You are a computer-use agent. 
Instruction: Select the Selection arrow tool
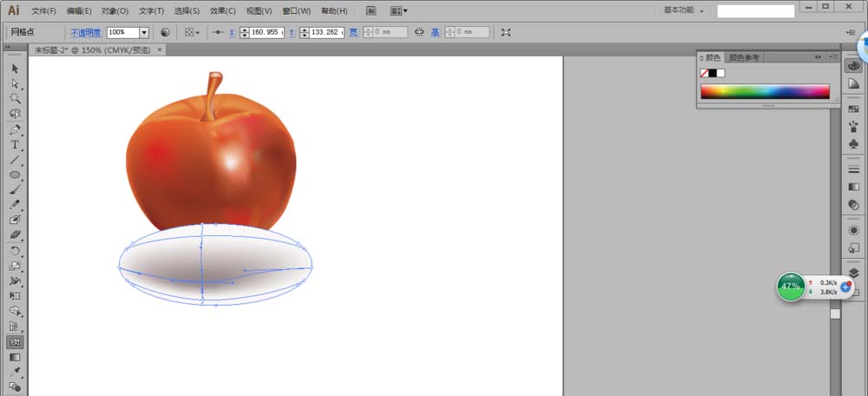[15, 69]
